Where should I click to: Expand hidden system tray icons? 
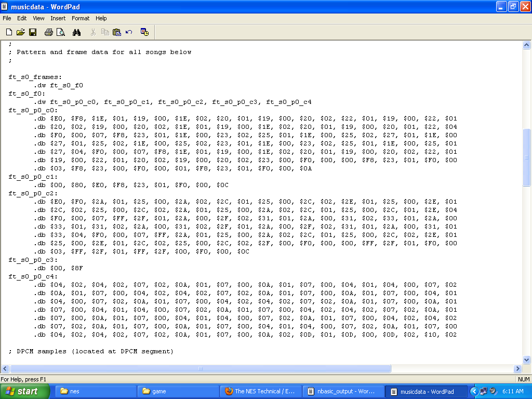474,391
